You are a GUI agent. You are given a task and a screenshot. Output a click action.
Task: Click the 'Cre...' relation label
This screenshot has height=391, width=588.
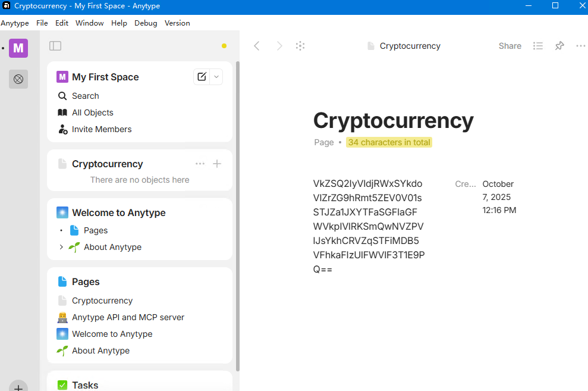click(466, 184)
